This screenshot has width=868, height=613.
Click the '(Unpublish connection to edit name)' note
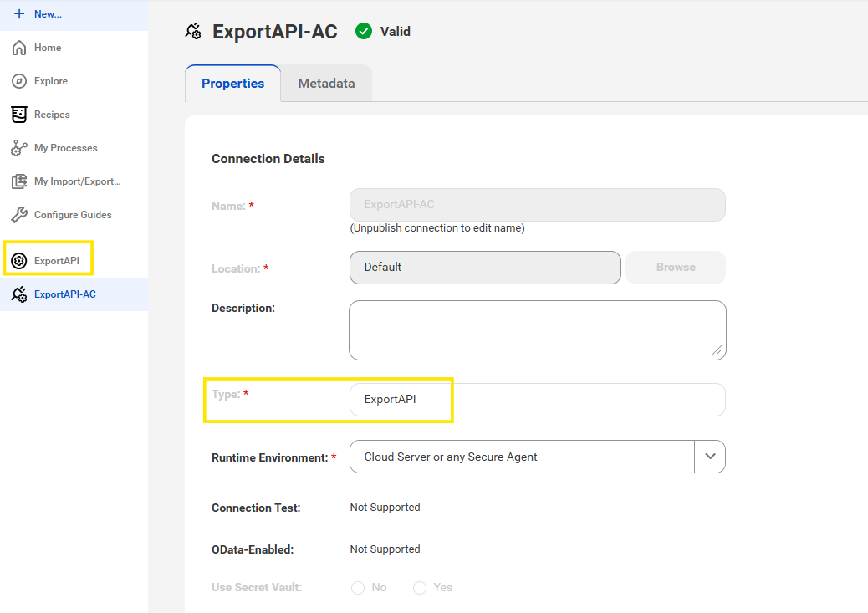click(437, 228)
